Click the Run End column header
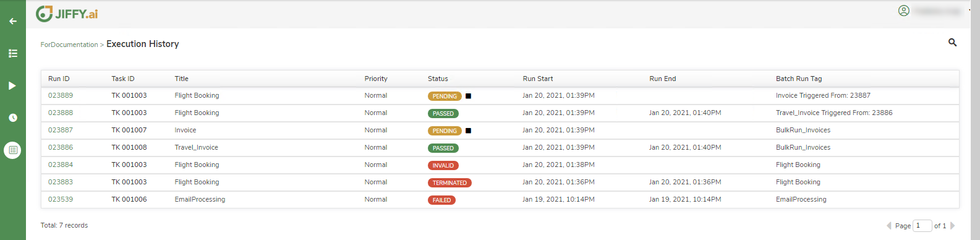Screen dimensions: 980x240 (x=663, y=79)
